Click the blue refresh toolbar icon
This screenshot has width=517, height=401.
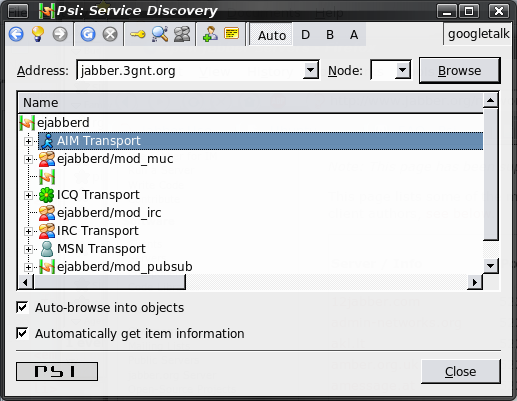point(88,34)
